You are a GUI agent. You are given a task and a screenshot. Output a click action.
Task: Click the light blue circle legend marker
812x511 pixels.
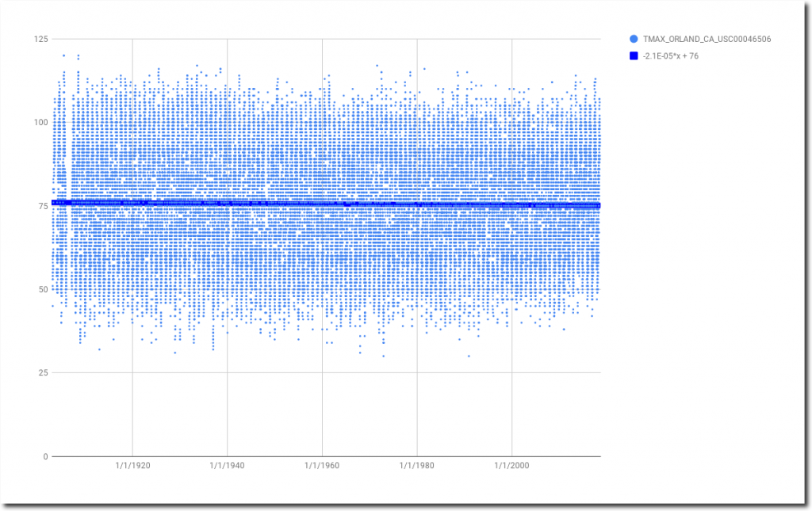pyautogui.click(x=633, y=39)
